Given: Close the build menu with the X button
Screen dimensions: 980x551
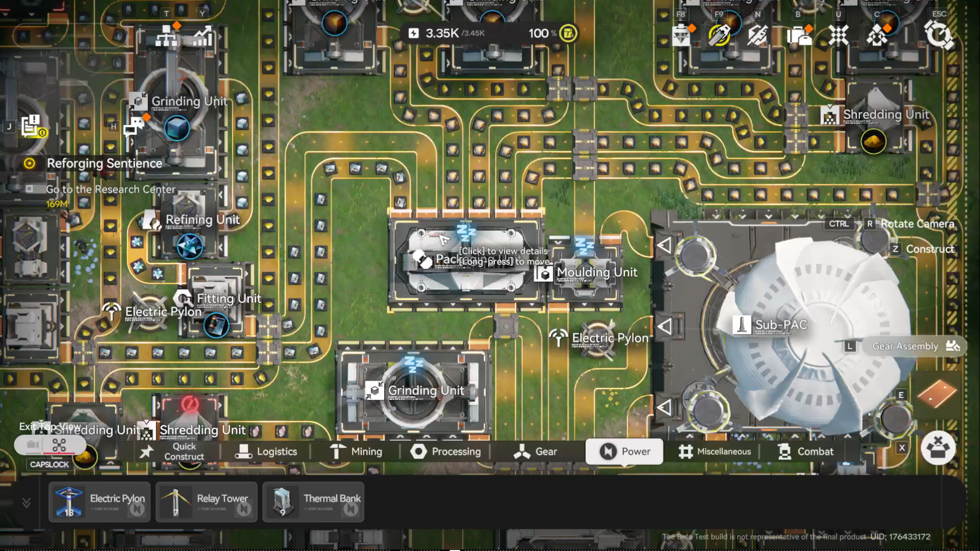Looking at the screenshot, I should click(x=902, y=448).
